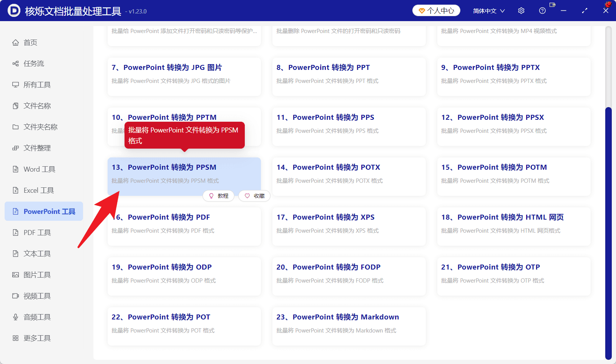Image resolution: width=616 pixels, height=364 pixels.
Task: Click the app logo in the title bar
Action: point(14,11)
